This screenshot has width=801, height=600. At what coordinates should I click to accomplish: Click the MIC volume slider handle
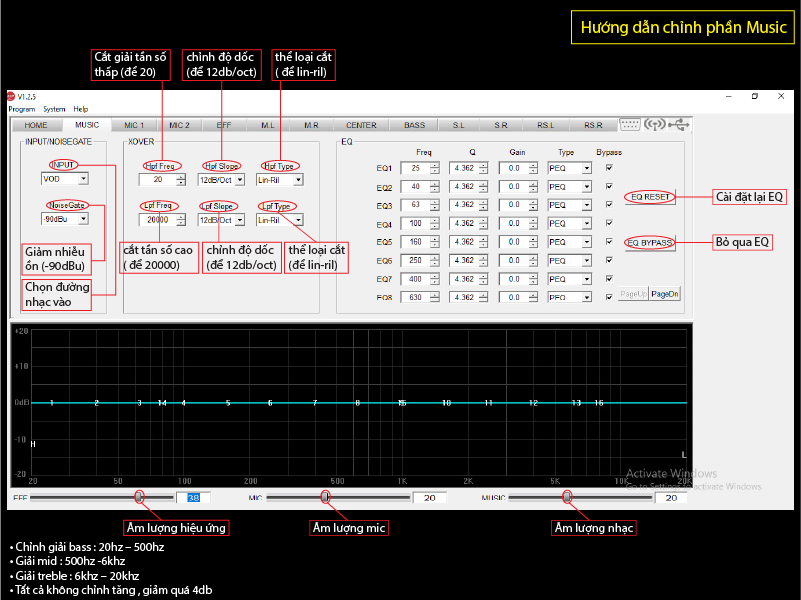pos(325,496)
